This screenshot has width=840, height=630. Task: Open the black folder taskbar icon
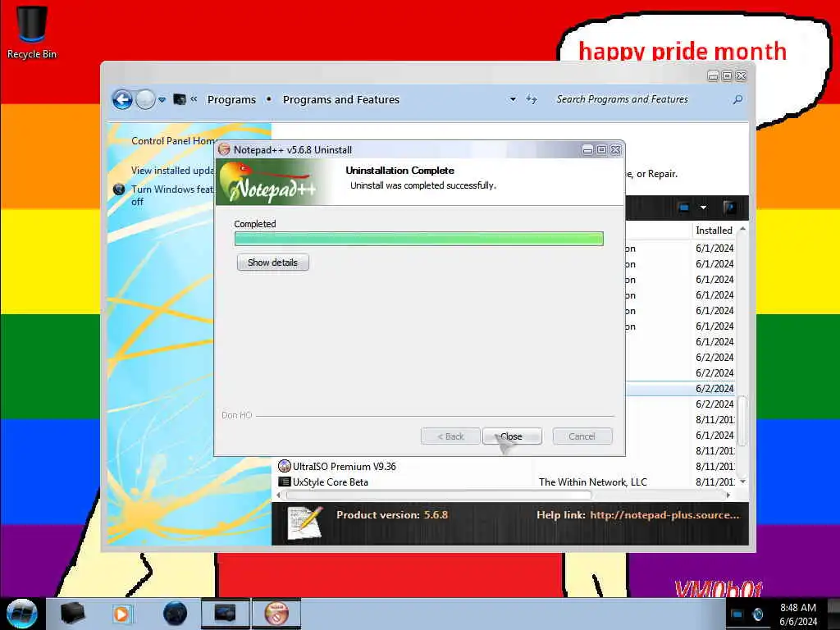[x=72, y=613]
